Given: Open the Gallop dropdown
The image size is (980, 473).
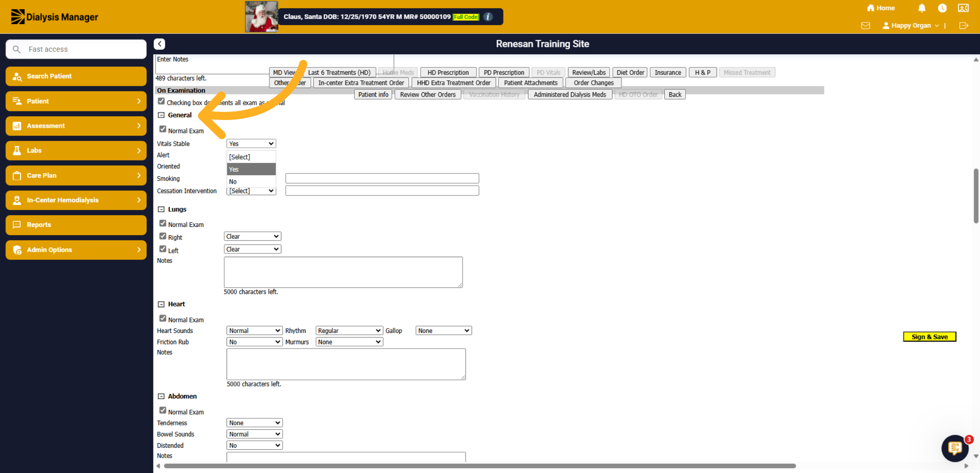Looking at the screenshot, I should click(x=443, y=331).
